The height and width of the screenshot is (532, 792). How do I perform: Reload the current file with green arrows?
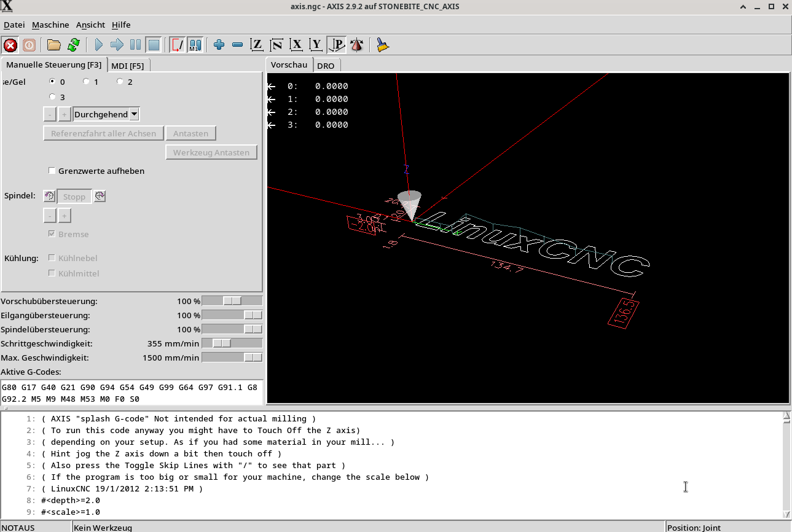pos(74,45)
